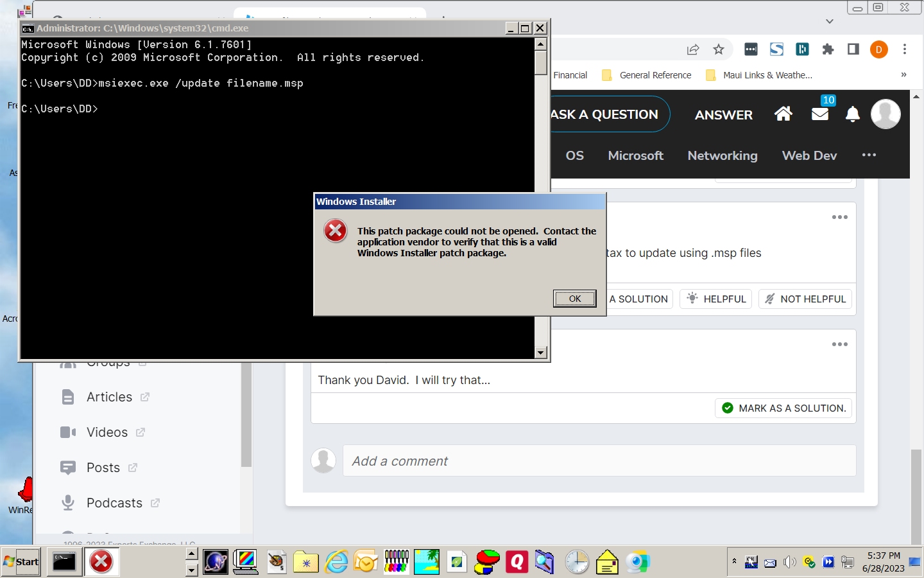Open the orange D profile avatar in Chrome
The height and width of the screenshot is (578, 924).
pyautogui.click(x=879, y=49)
